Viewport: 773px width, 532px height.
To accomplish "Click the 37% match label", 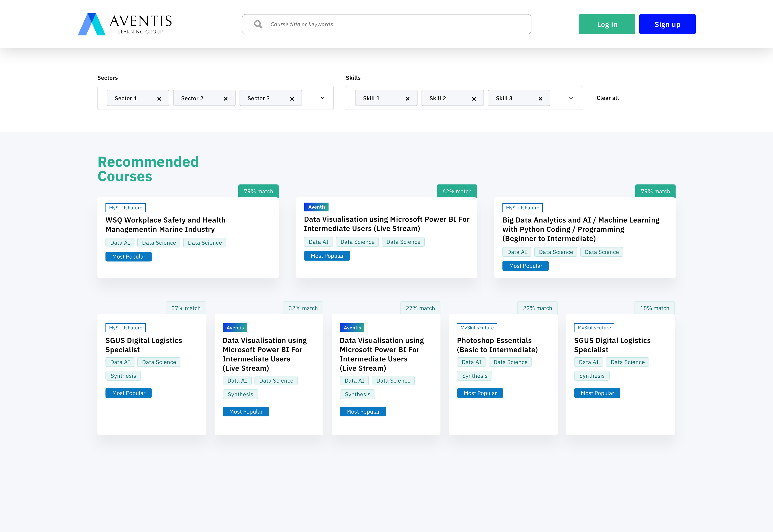I will 186,308.
